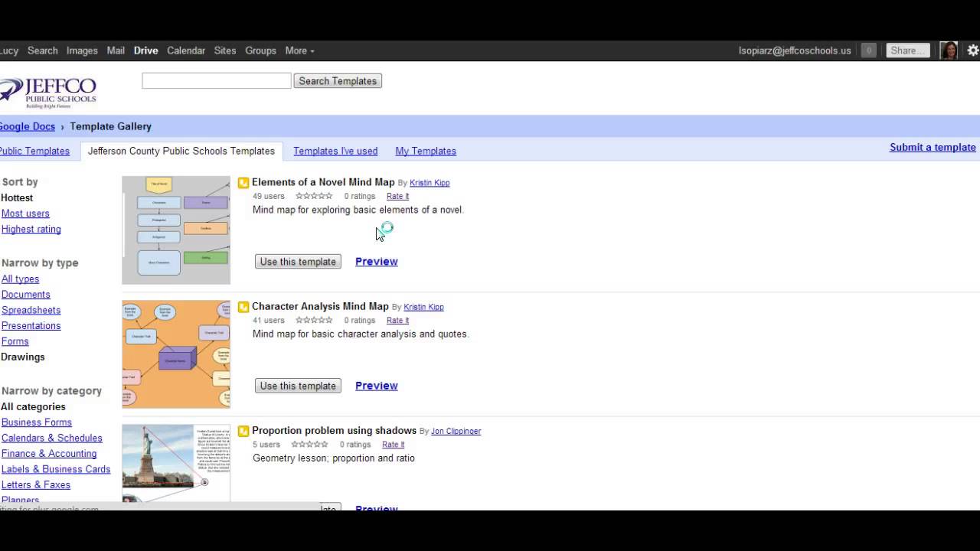980x551 pixels.
Task: Click Rate It for Proportion problem
Action: (x=393, y=444)
